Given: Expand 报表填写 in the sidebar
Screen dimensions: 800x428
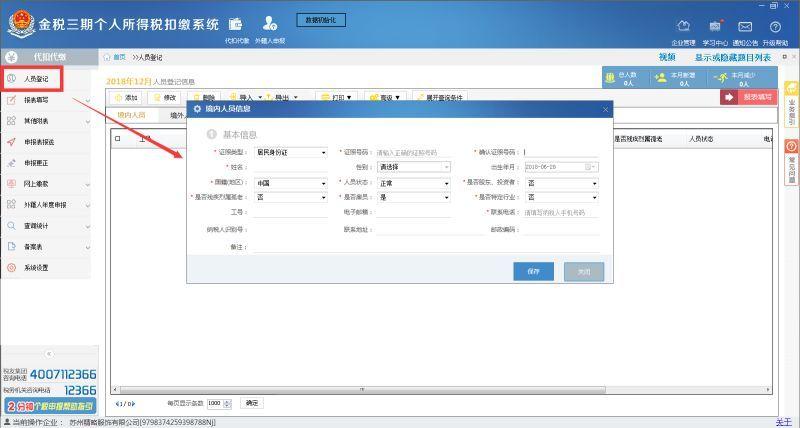Looking at the screenshot, I should 45,100.
